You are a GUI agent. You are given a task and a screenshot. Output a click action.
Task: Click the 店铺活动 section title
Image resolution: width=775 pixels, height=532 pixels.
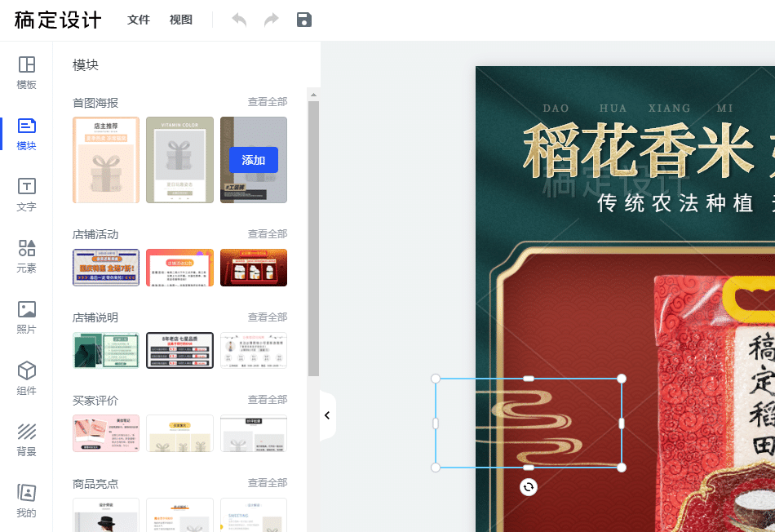click(95, 234)
